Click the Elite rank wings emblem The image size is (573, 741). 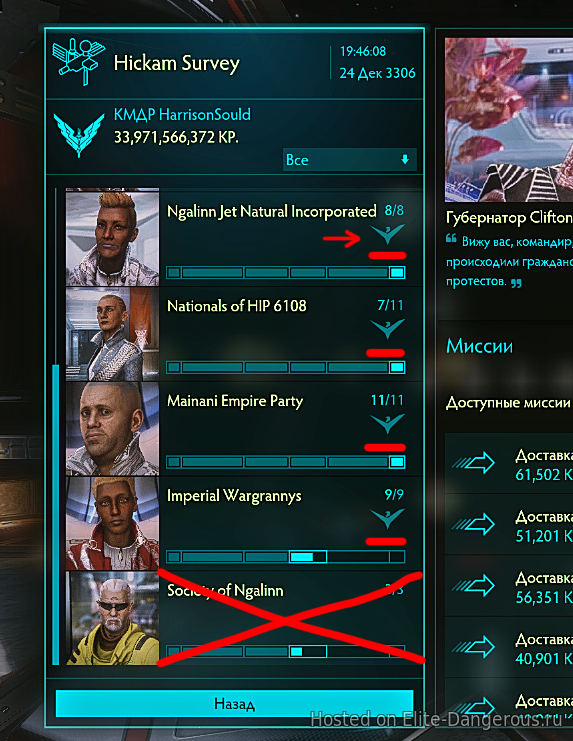pos(79,135)
